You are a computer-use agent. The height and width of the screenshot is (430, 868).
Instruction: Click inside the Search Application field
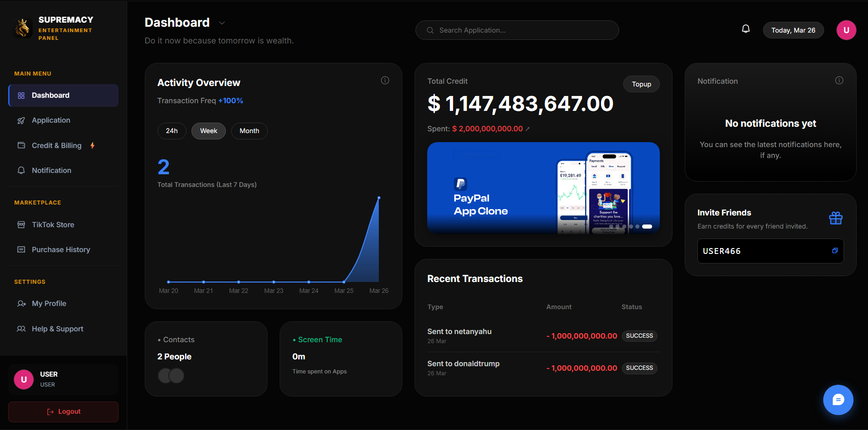coord(517,30)
